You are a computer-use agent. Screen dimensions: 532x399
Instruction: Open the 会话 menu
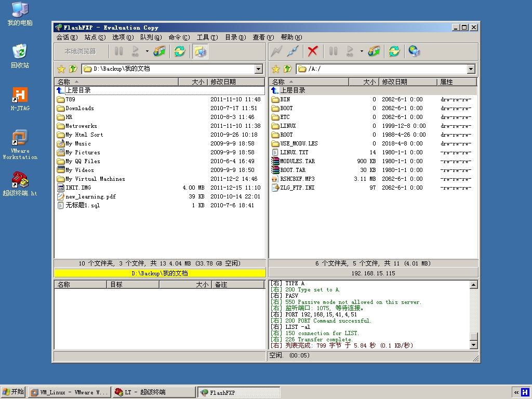pos(67,37)
